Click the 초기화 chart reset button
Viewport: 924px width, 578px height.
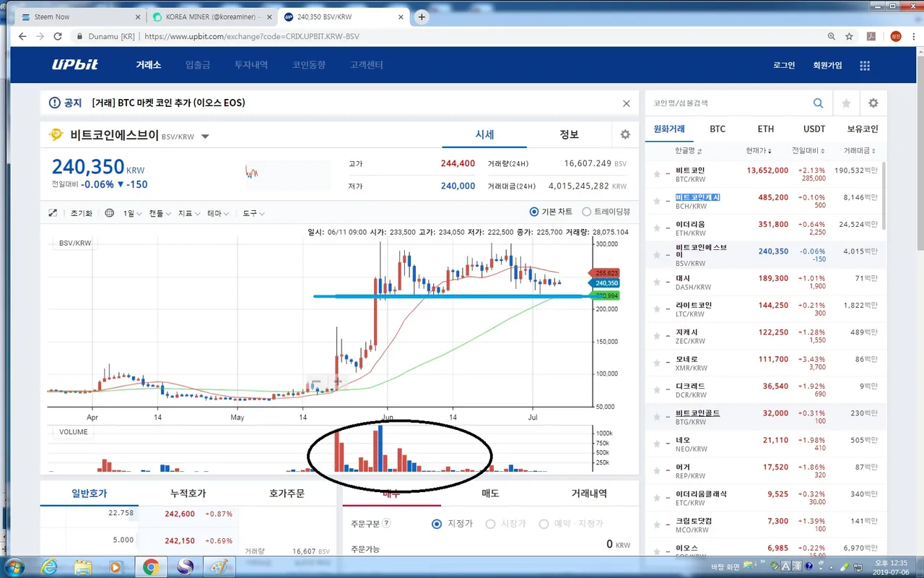pyautogui.click(x=82, y=214)
